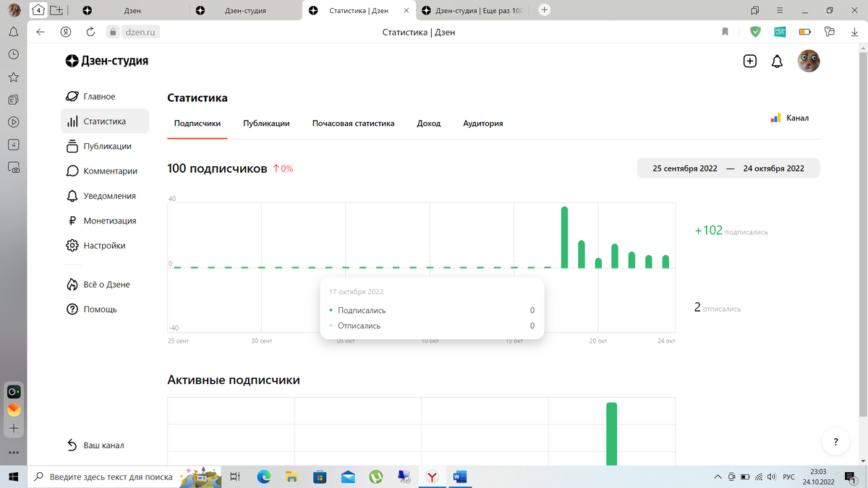868x488 pixels.
Task: Open the Канал link with colored bars
Action: pos(791,117)
